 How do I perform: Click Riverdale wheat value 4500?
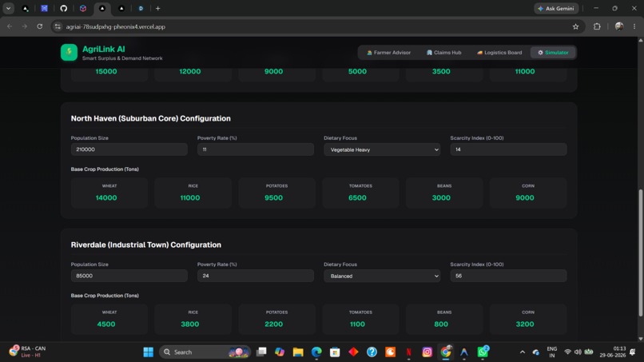(106, 324)
